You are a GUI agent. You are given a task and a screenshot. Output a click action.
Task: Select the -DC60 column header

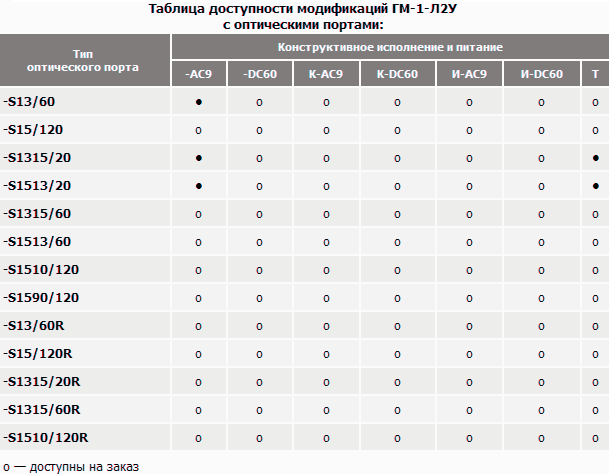(260, 74)
